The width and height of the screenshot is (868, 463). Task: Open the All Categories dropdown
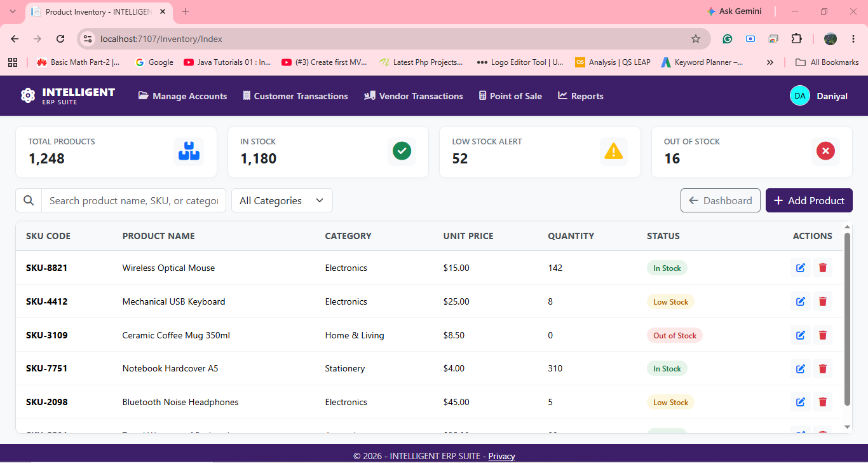282,200
